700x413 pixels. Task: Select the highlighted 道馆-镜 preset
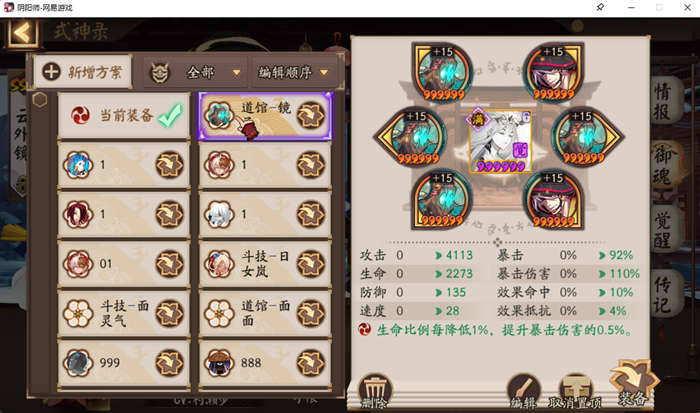[265, 116]
